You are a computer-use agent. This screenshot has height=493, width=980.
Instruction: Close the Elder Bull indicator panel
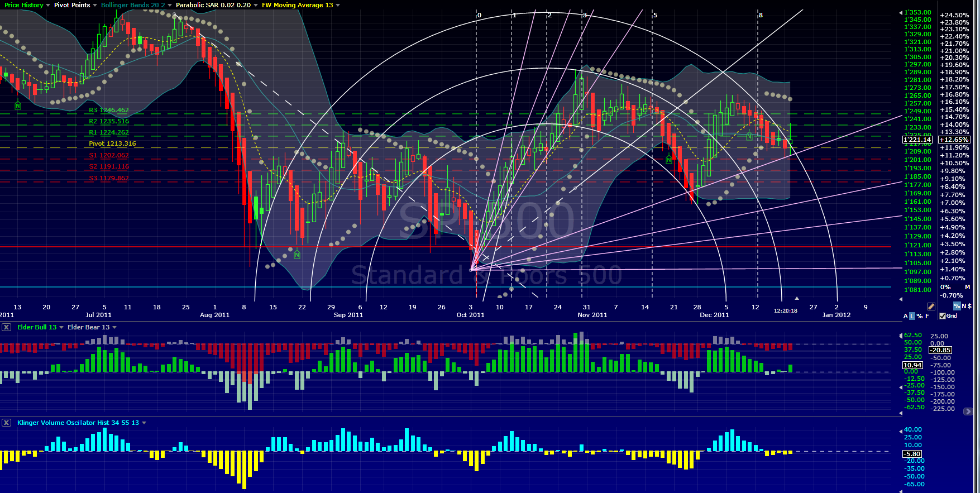coord(6,327)
